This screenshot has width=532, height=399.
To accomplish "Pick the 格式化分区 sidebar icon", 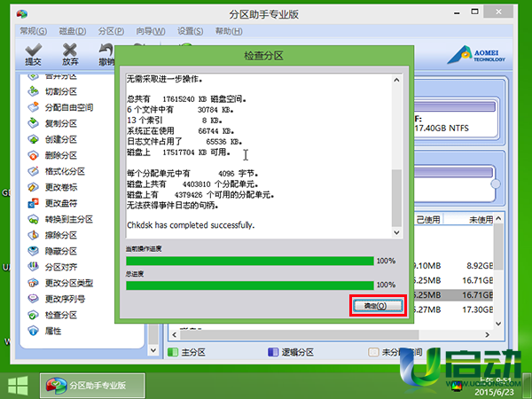I will [x=34, y=170].
